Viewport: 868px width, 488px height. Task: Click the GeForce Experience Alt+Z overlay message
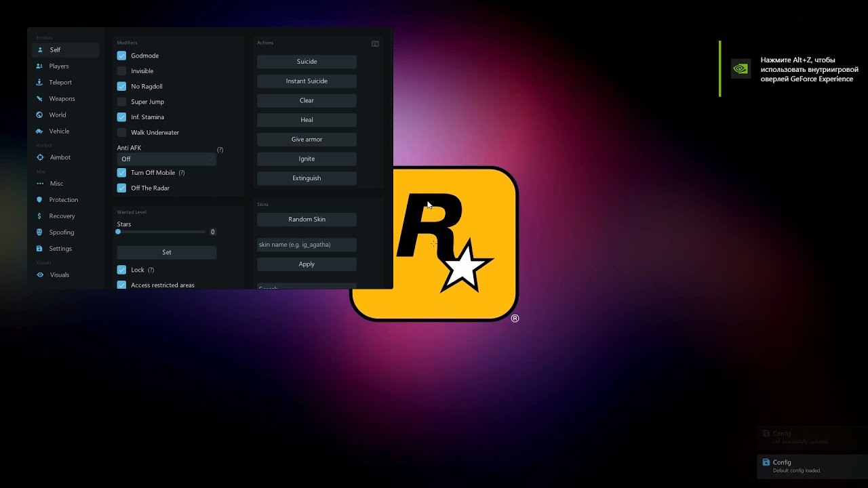tap(810, 69)
